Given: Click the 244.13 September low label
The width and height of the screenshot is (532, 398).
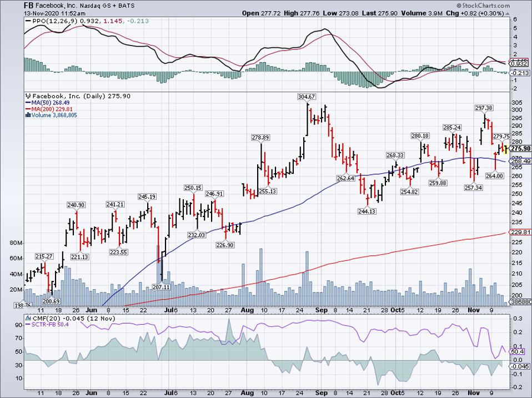Looking at the screenshot, I should (367, 211).
